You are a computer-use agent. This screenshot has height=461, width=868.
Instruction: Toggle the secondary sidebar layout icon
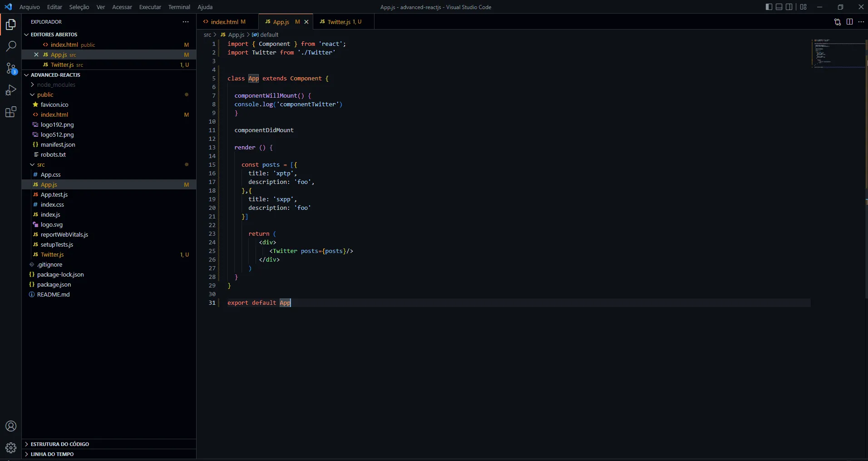click(x=789, y=7)
